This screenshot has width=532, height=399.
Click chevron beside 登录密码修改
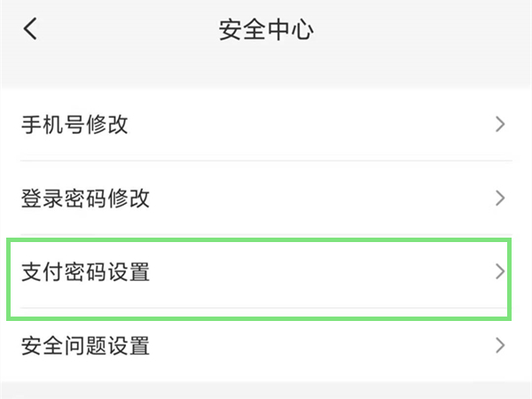(x=500, y=197)
